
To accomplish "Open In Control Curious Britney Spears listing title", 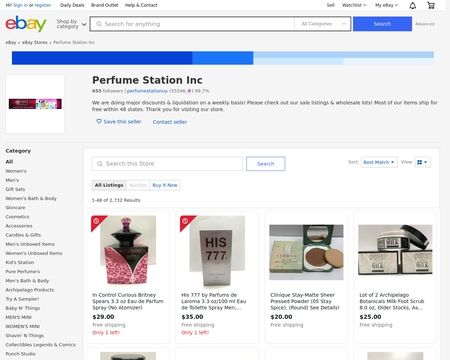I will click(x=128, y=301).
